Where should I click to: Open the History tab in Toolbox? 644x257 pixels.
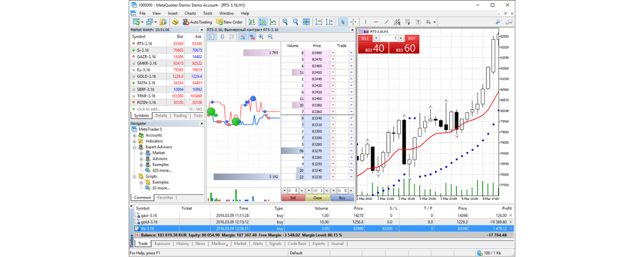[x=183, y=243]
